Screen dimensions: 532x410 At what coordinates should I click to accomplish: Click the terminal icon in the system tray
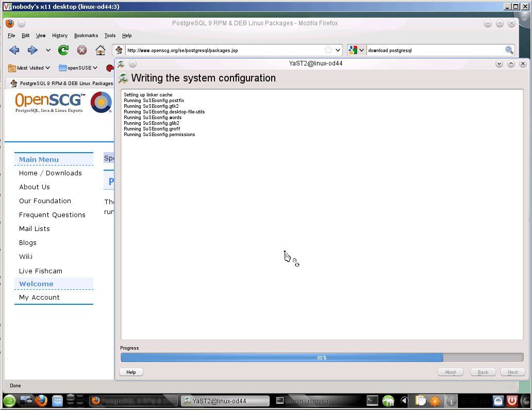pos(372,401)
